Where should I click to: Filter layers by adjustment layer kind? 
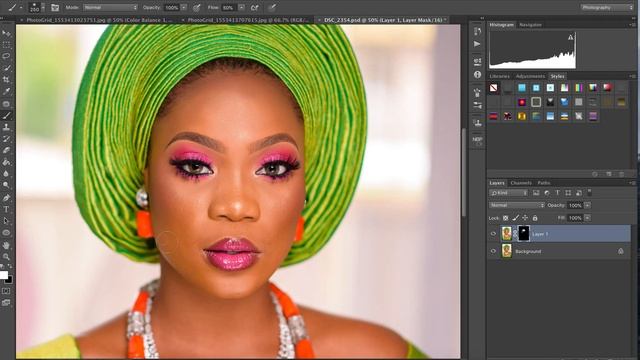pyautogui.click(x=547, y=193)
